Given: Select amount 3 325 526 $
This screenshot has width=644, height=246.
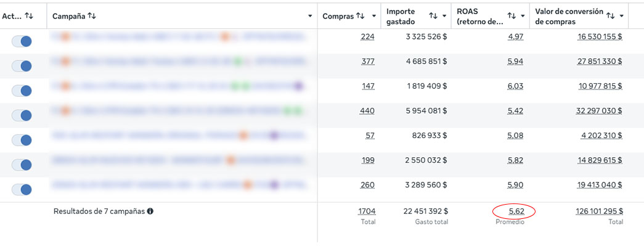Looking at the screenshot, I should [x=426, y=37].
